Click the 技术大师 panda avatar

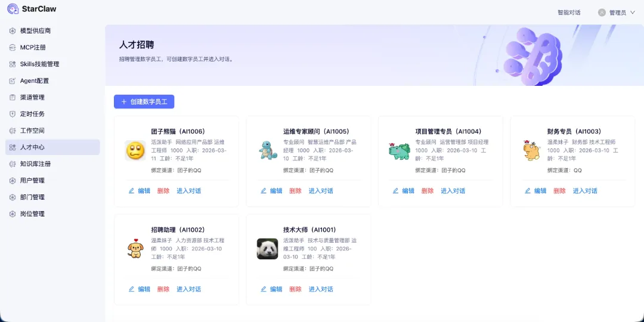[x=267, y=249]
